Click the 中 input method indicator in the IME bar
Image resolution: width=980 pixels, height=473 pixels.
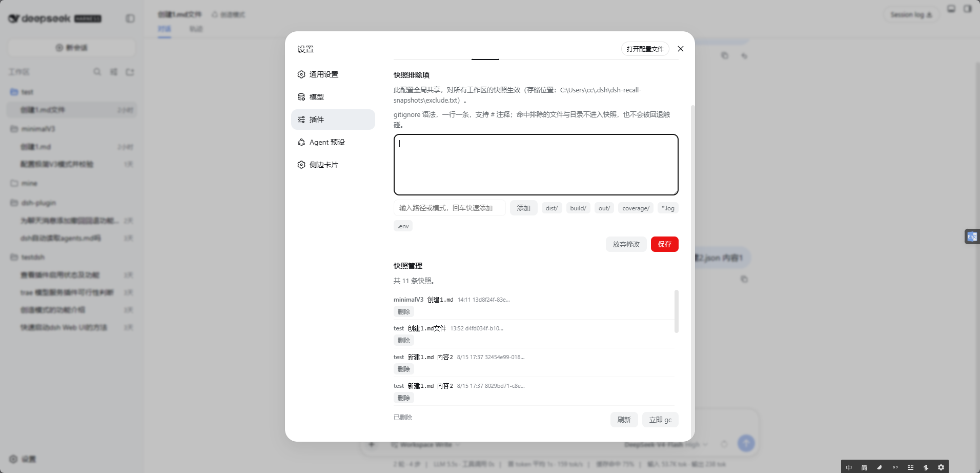849,467
